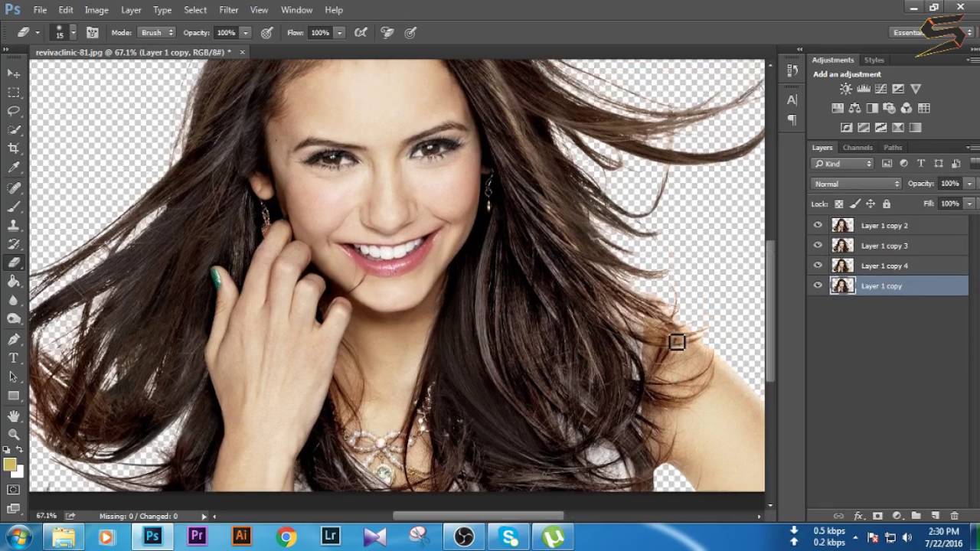
Task: Open the Select menu
Action: click(195, 10)
